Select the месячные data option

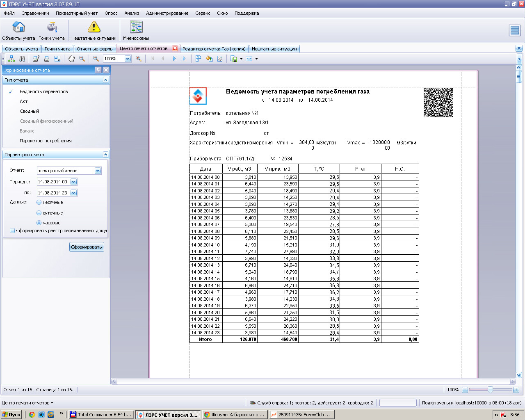[39, 202]
